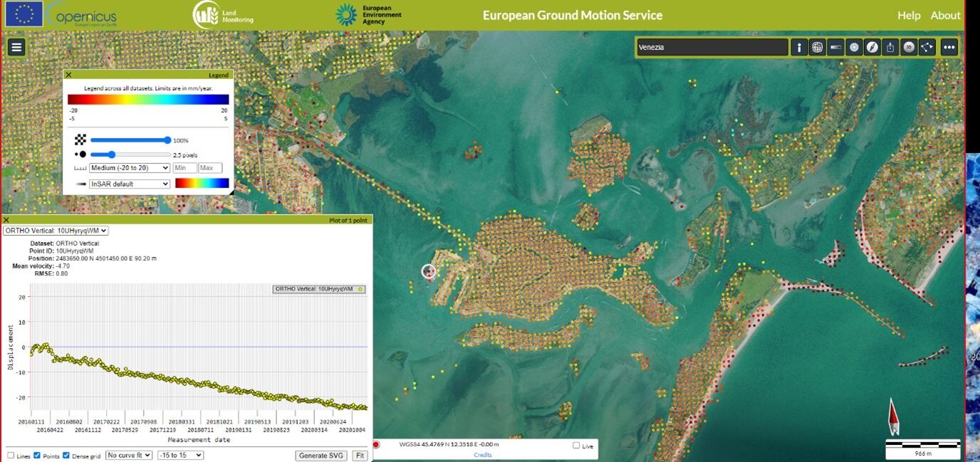Uncheck the Points checkbox
980x462 pixels.
point(37,456)
